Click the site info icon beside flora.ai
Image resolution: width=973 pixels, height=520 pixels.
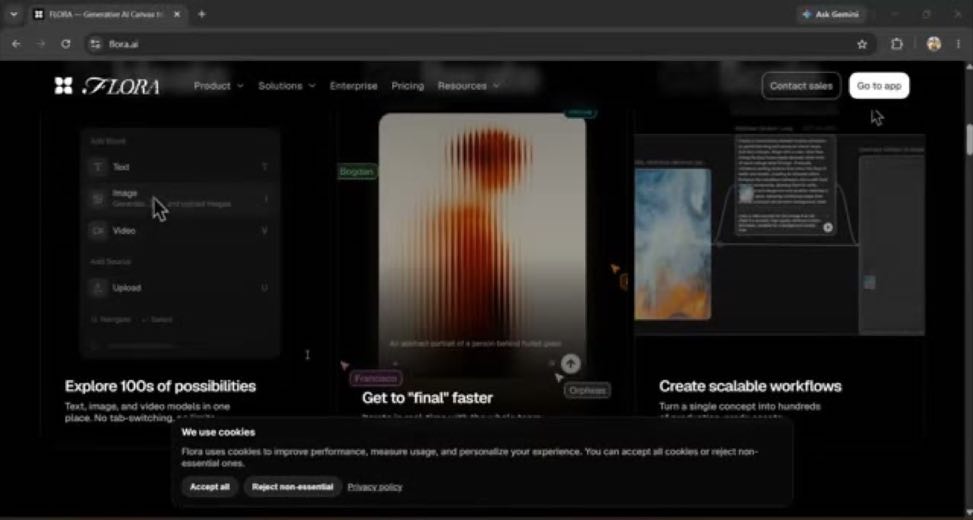pyautogui.click(x=96, y=44)
